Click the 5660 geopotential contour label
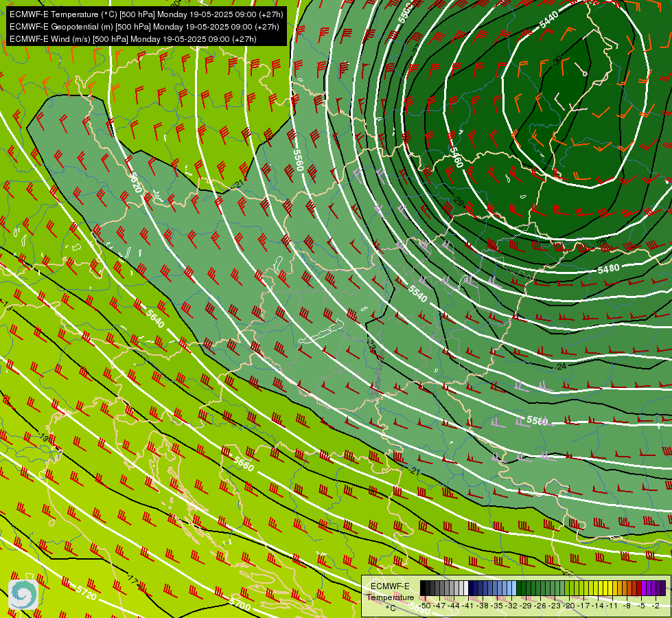The height and width of the screenshot is (618, 672). (x=244, y=463)
